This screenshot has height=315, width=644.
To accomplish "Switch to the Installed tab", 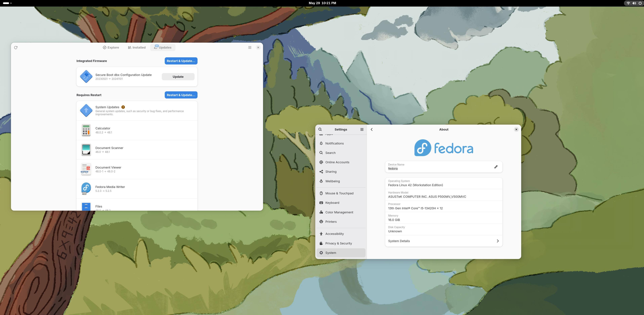I will (137, 48).
